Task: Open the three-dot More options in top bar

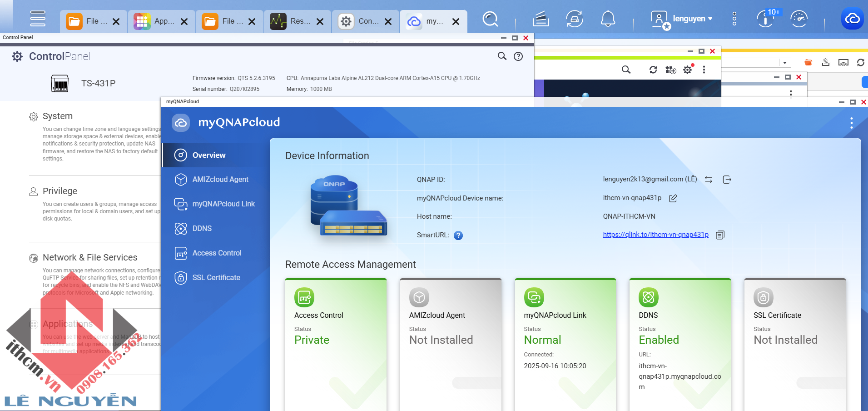Action: click(x=734, y=19)
